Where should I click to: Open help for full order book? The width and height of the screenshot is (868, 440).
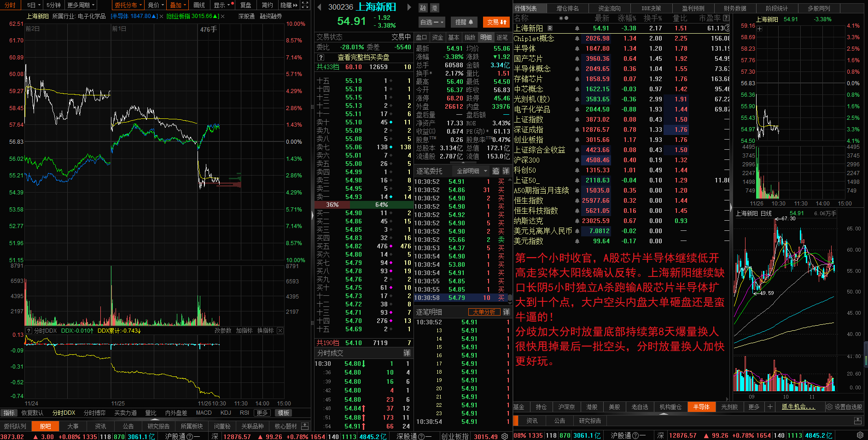pos(321,58)
